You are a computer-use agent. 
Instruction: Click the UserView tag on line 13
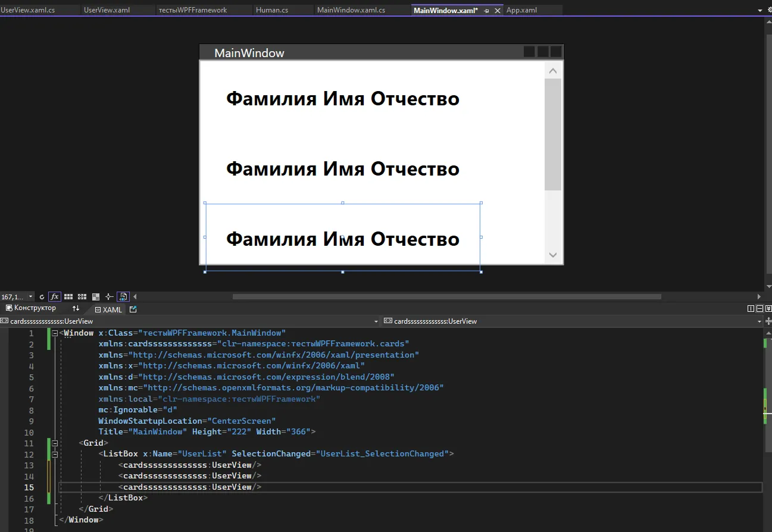pos(190,465)
